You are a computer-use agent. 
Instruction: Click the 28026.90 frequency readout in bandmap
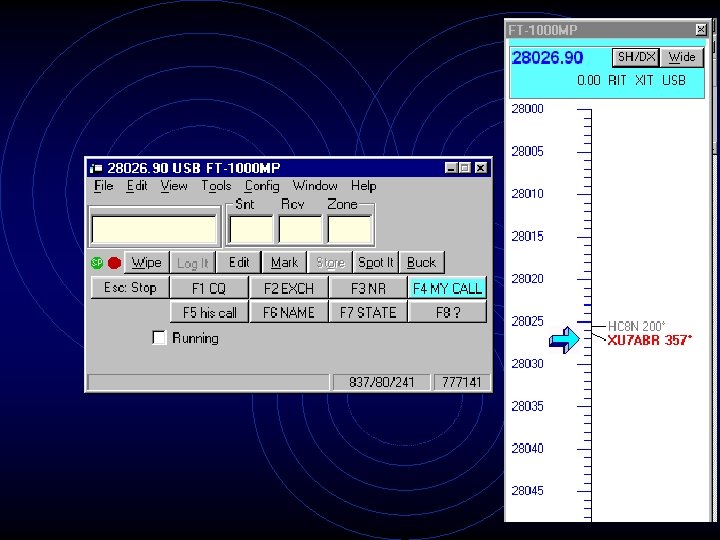547,58
